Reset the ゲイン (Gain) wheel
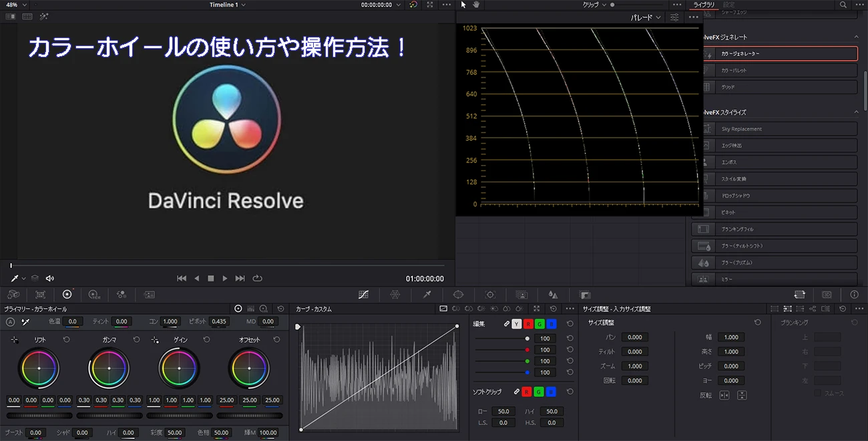The image size is (868, 441). tap(206, 339)
